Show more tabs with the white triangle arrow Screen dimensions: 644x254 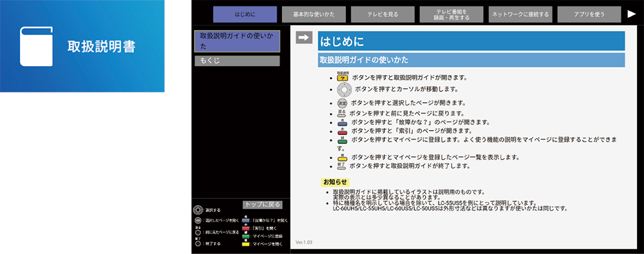click(632, 14)
